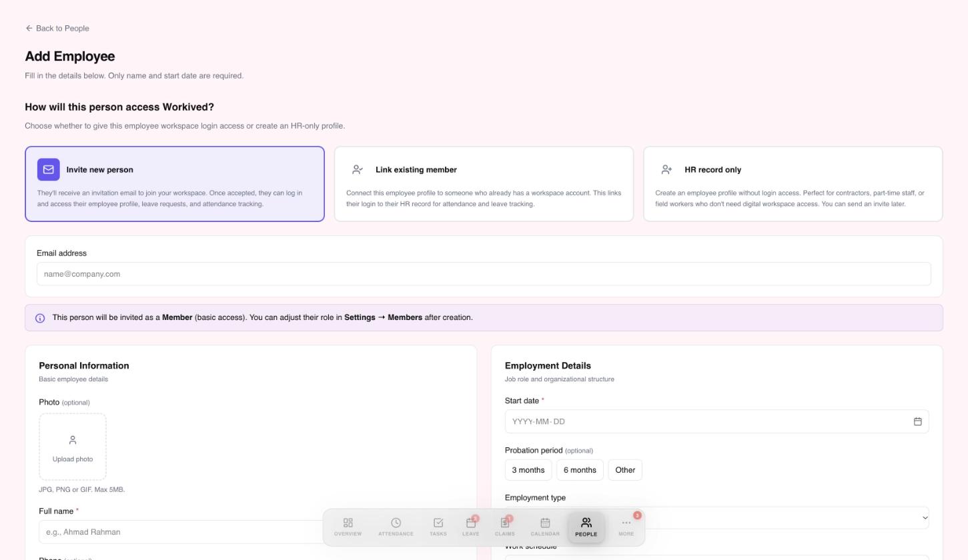Screen dimensions: 968x560
Task: Choose the HR record only access option
Action: pyautogui.click(x=793, y=184)
